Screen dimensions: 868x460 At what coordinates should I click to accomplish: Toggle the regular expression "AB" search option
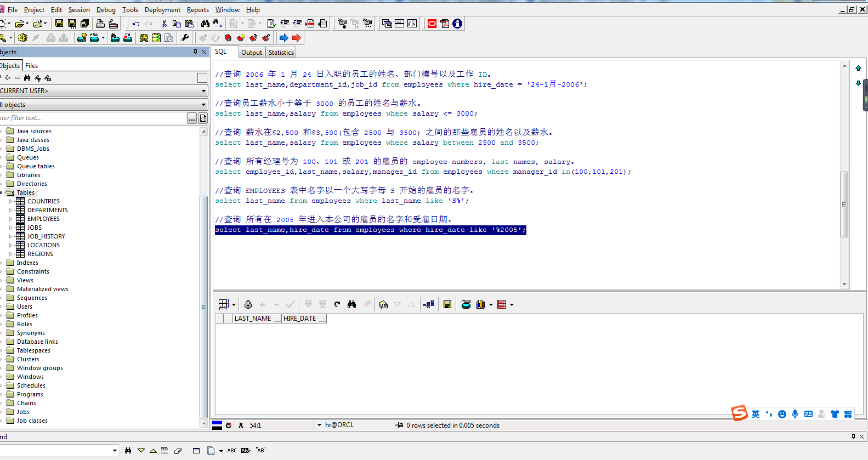[x=260, y=451]
